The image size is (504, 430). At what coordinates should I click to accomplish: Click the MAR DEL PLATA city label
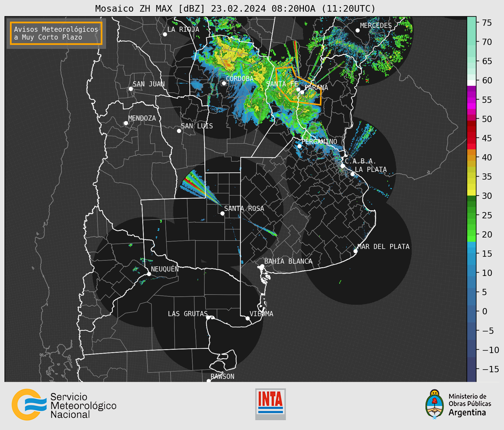coord(383,247)
